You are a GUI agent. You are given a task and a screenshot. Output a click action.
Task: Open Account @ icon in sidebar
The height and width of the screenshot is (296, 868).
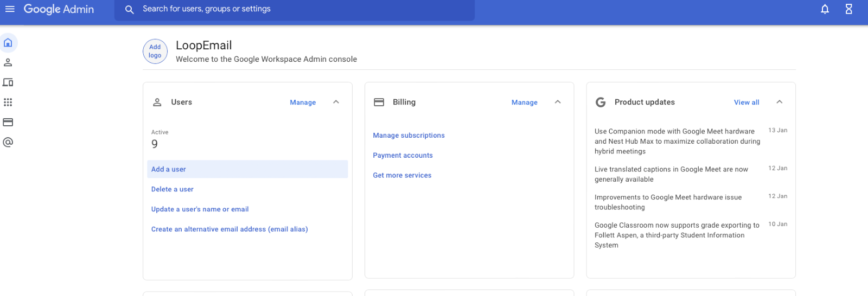pos(8,142)
